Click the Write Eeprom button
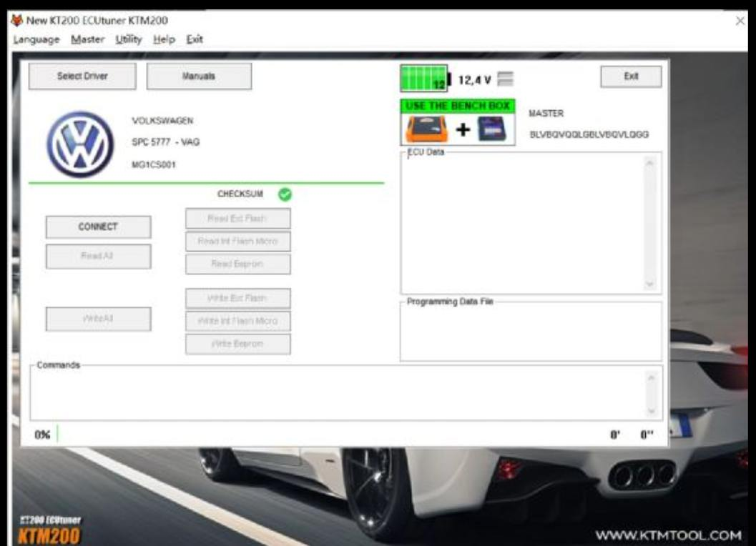Viewport: 756px width, 546px height. [x=237, y=344]
